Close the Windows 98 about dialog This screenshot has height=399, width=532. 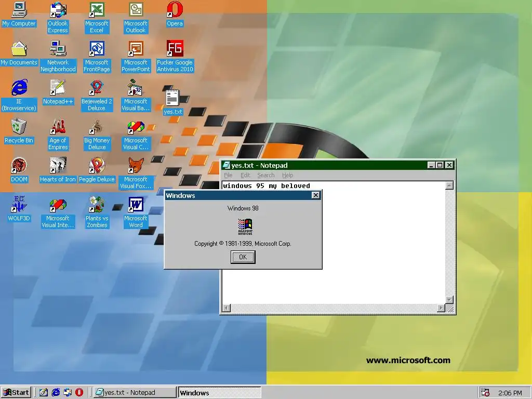(x=315, y=195)
